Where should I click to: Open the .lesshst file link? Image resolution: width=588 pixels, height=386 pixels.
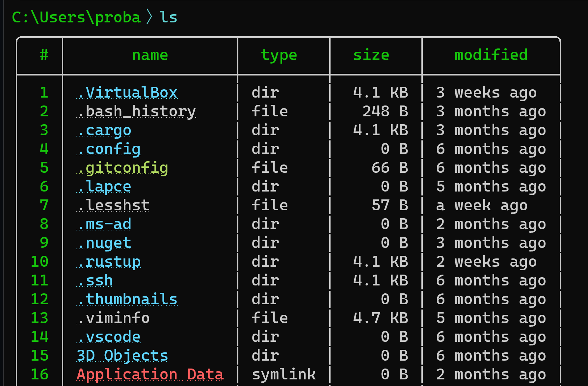[x=113, y=205]
